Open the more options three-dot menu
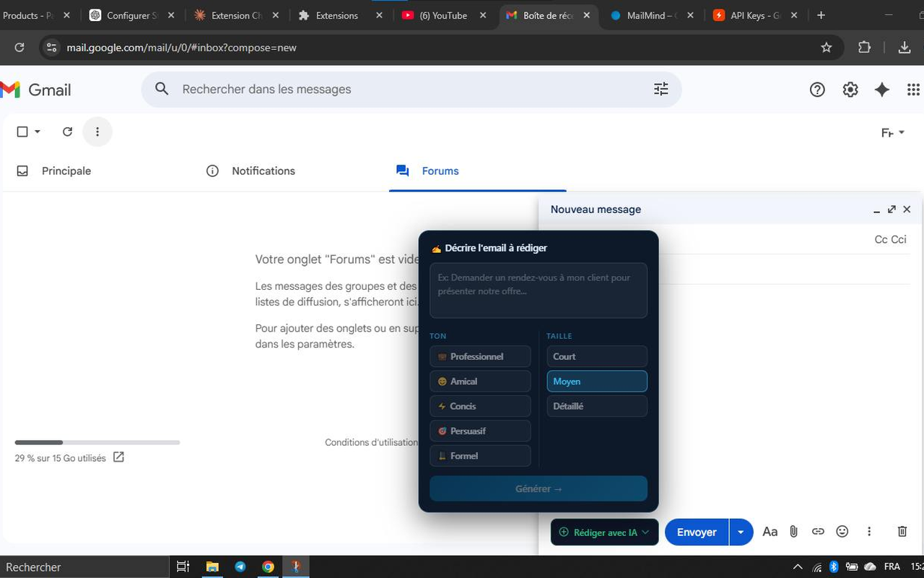Image resolution: width=924 pixels, height=578 pixels. pyautogui.click(x=97, y=131)
